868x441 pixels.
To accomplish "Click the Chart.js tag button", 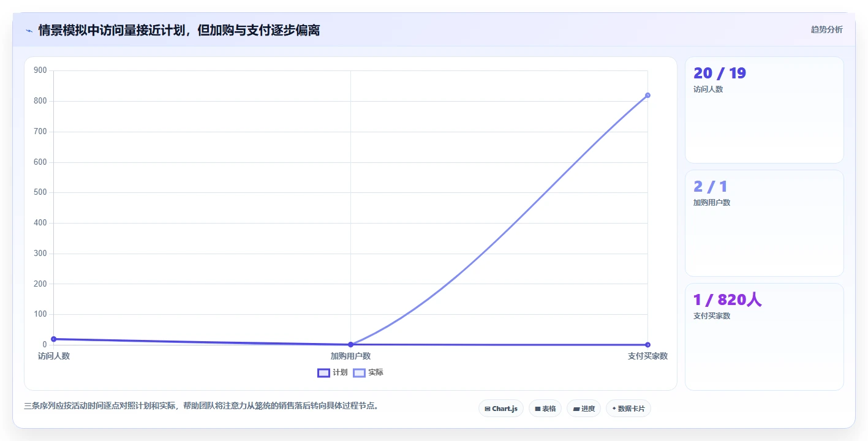I will 501,409.
